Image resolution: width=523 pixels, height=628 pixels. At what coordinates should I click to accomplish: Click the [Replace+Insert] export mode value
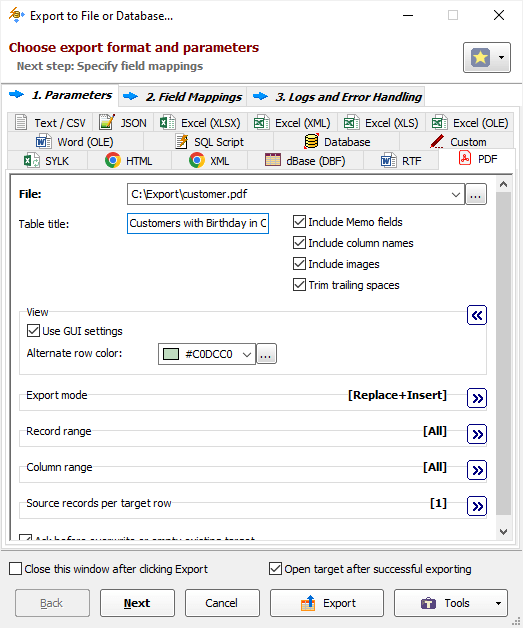pos(397,395)
